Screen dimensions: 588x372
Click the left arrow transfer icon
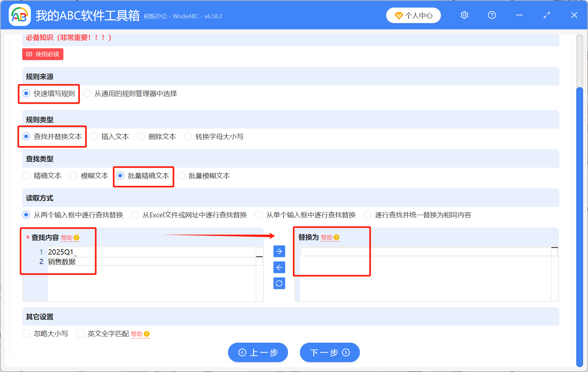coord(279,267)
